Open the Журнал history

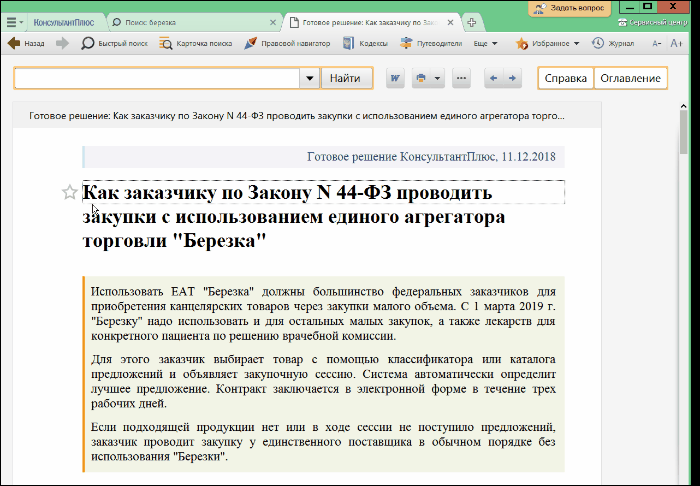click(613, 43)
